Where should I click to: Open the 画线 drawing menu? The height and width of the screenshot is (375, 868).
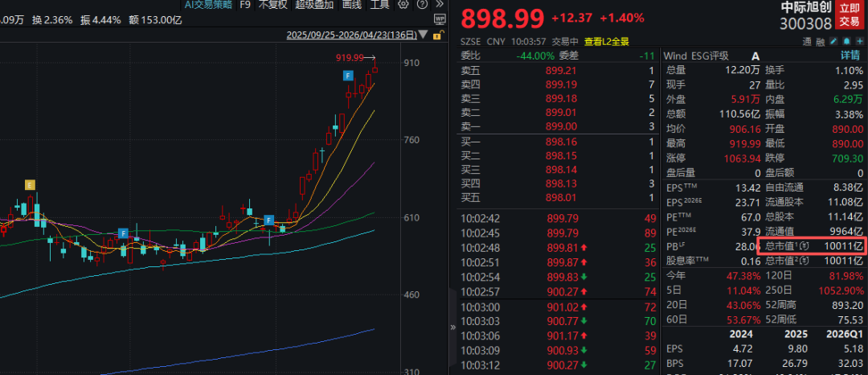[x=352, y=4]
